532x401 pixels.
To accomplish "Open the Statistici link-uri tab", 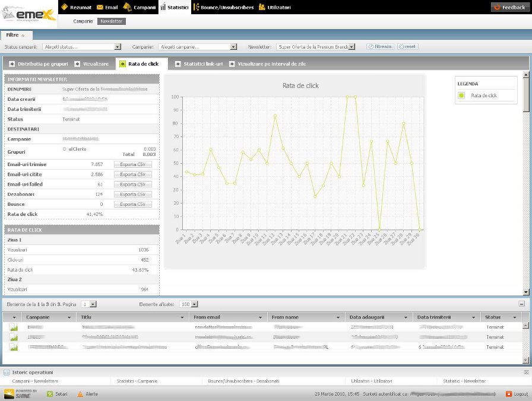I will tap(198, 63).
